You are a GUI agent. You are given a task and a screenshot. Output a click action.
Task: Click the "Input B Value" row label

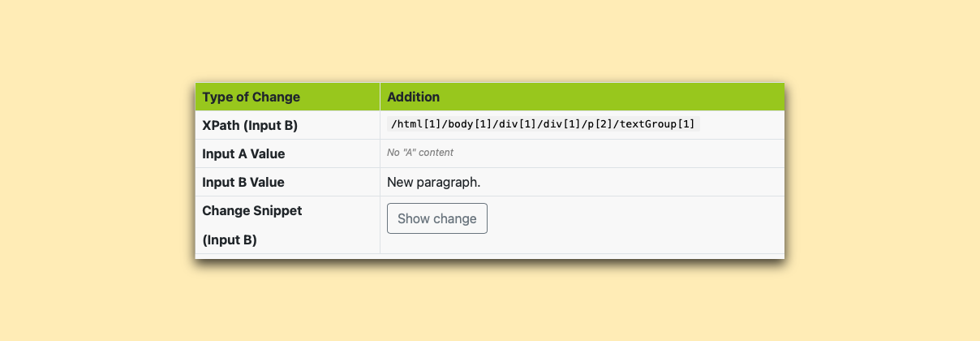pyautogui.click(x=243, y=182)
